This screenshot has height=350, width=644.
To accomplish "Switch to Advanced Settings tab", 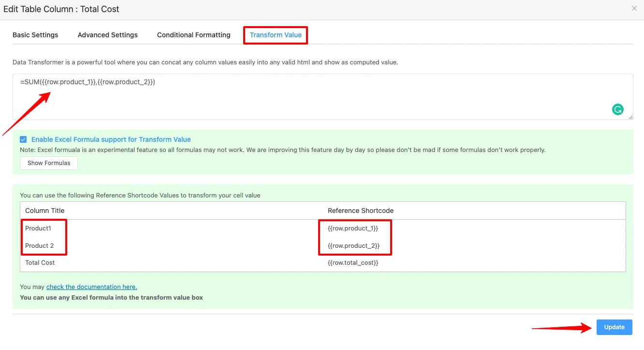I will pyautogui.click(x=108, y=35).
